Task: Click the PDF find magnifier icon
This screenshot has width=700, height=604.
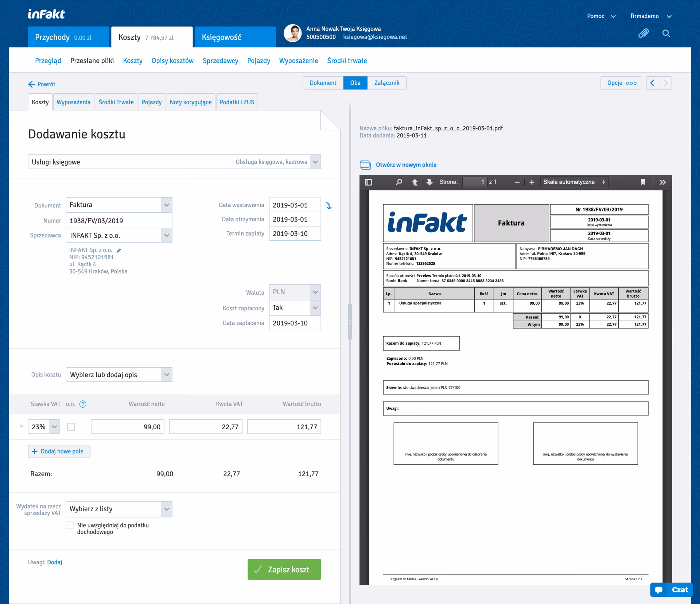Action: 399,182
